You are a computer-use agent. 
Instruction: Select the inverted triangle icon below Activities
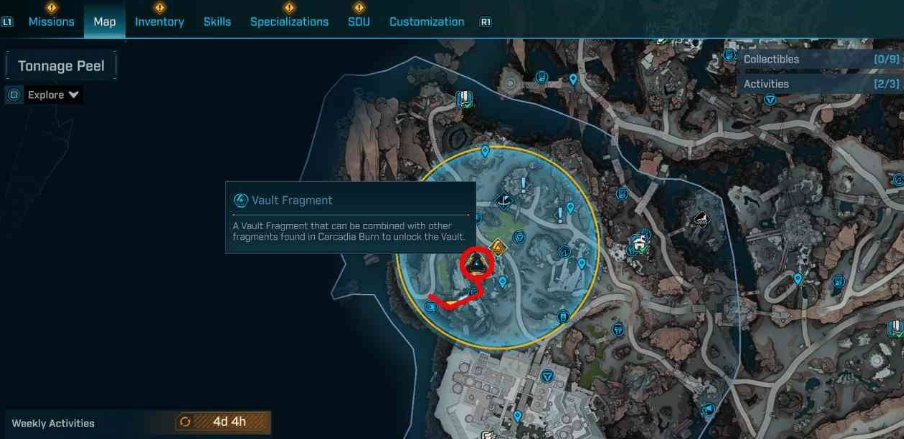coord(771,100)
